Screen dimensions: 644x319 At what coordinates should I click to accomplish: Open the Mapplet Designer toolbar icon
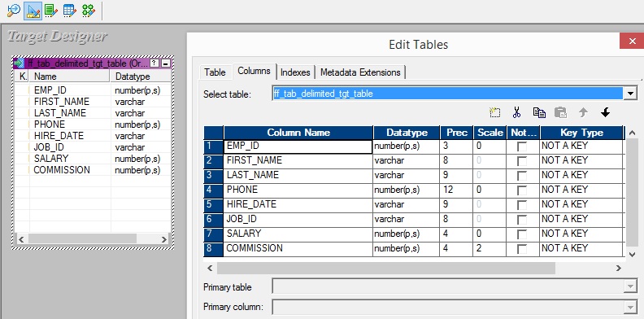coord(70,11)
